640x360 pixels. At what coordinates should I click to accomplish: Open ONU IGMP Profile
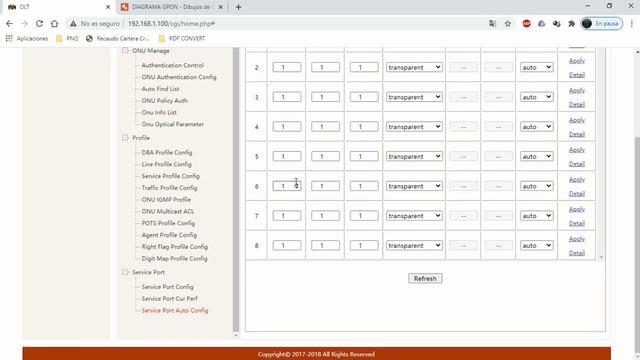[x=166, y=200]
